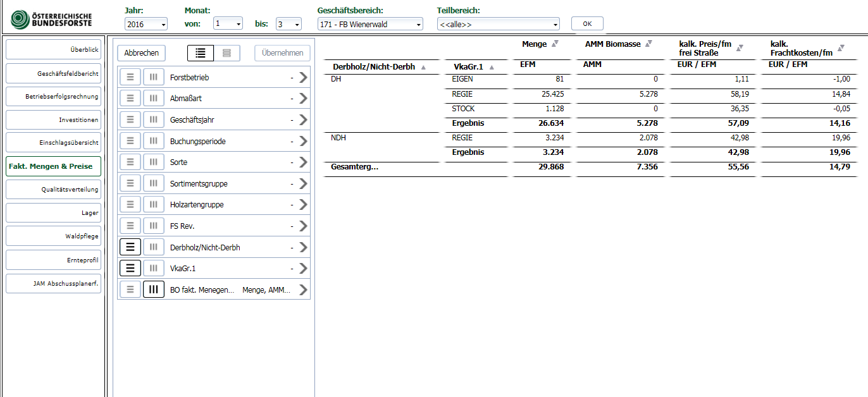This screenshot has height=397, width=868.
Task: Sort the VkaGr.1 header with its arrow
Action: tap(492, 67)
